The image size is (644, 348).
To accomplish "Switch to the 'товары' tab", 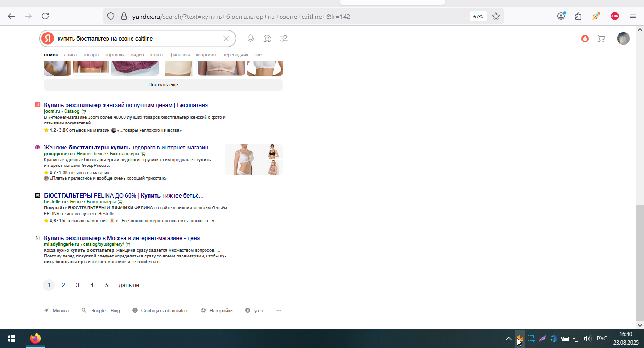I will 91,55.
